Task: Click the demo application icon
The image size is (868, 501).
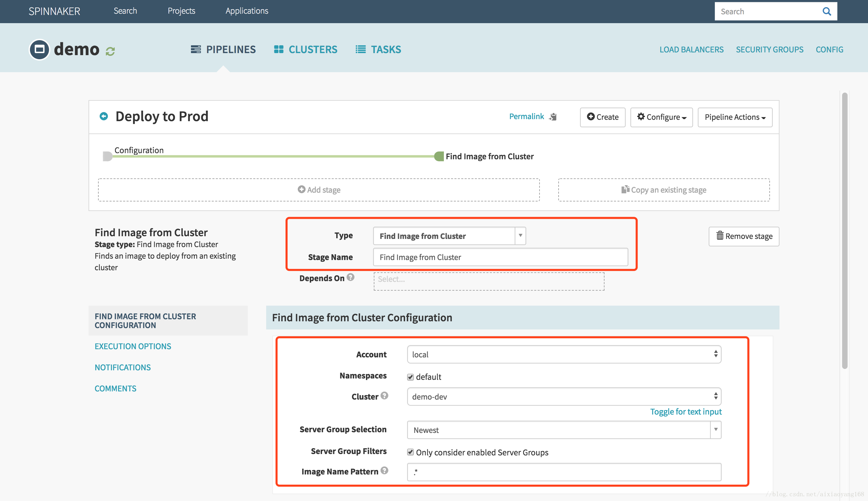Action: point(39,50)
